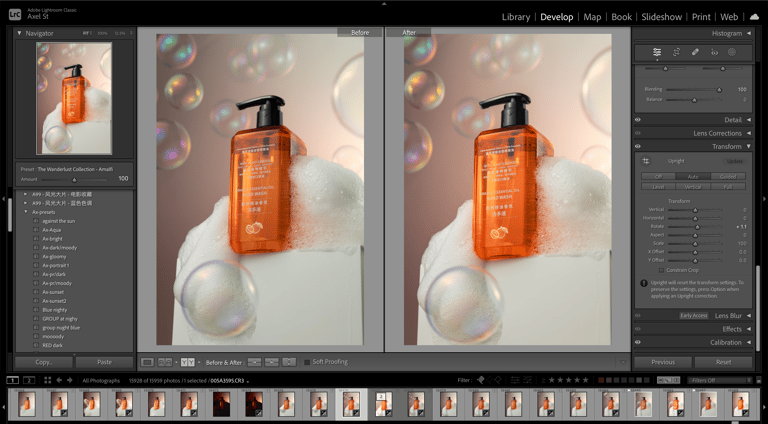Copy Before settings to After
The image size is (768, 424).
(254, 362)
